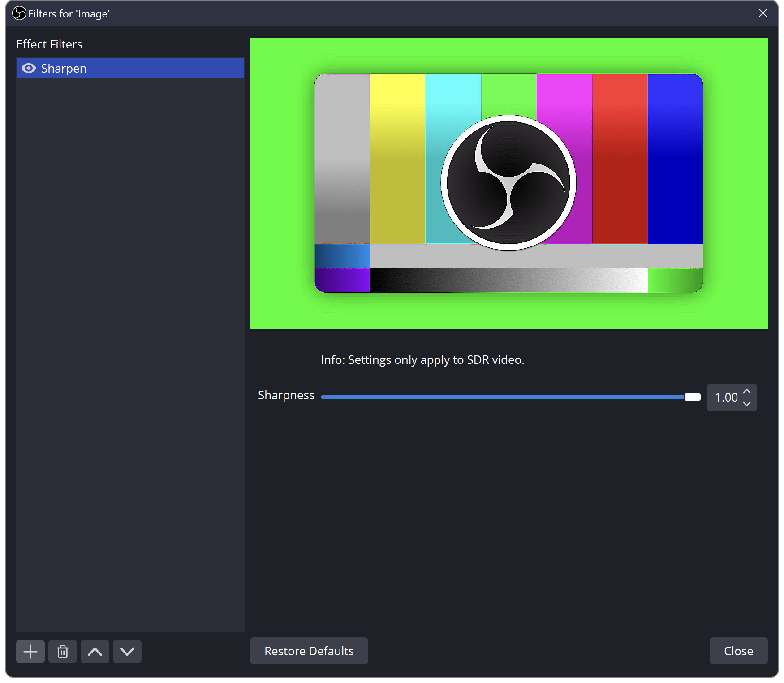Close the Filters window with X
This screenshot has height=683, width=784.
coord(762,13)
